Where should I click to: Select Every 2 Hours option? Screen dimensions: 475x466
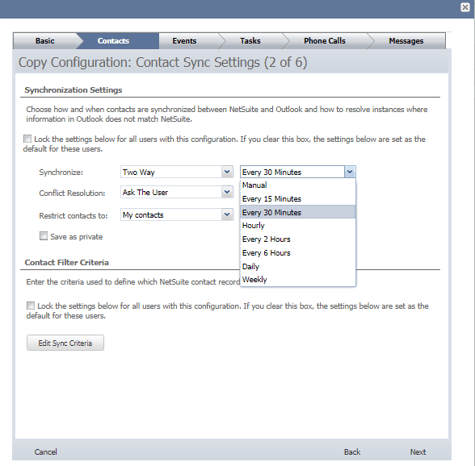(x=298, y=239)
